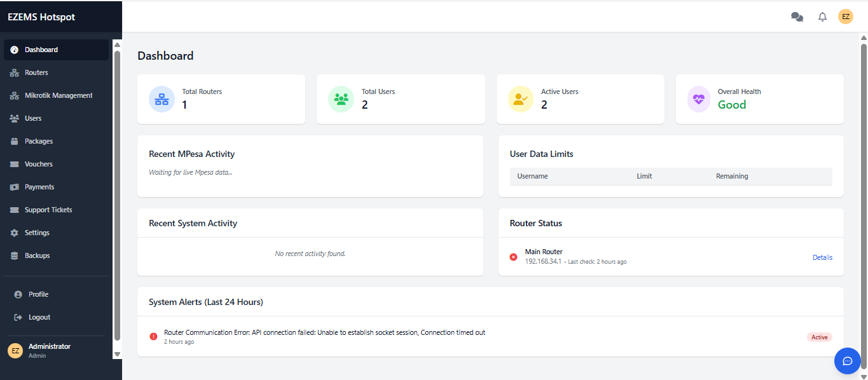Click the red error icon beside Main Router
Viewport: 868px width, 380px height.
tap(513, 257)
